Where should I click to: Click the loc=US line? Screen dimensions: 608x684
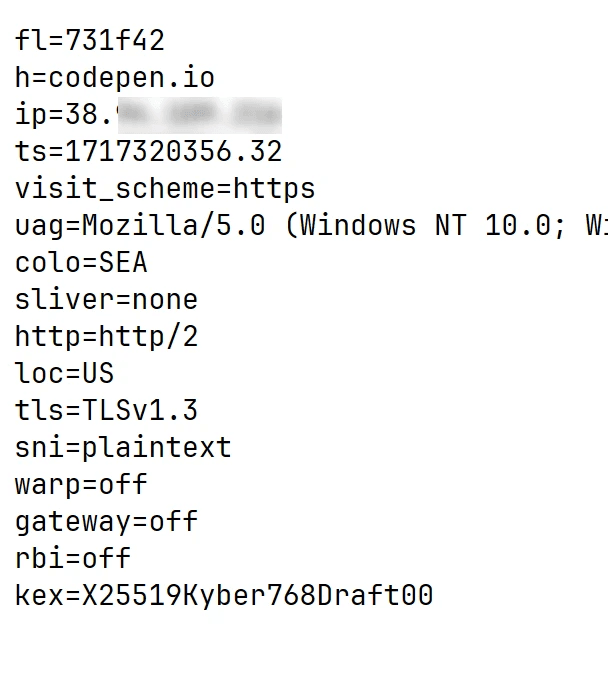pos(65,374)
